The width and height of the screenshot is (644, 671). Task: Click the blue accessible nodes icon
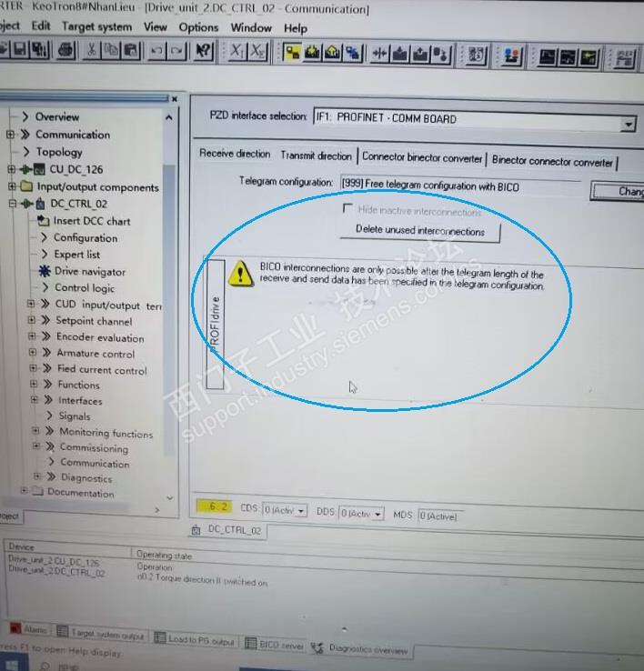353,54
